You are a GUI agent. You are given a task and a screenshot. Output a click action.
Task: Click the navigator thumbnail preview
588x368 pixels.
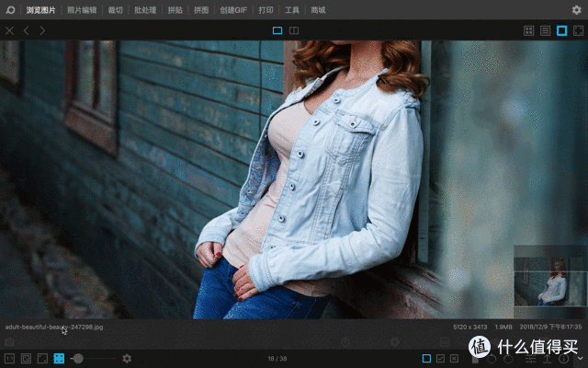[550, 282]
